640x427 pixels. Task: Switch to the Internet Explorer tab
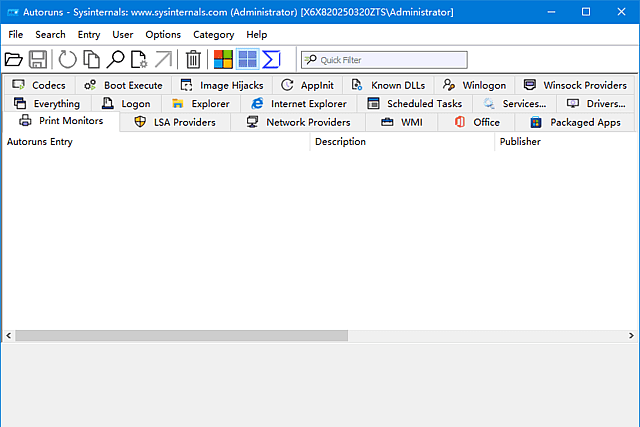(299, 104)
